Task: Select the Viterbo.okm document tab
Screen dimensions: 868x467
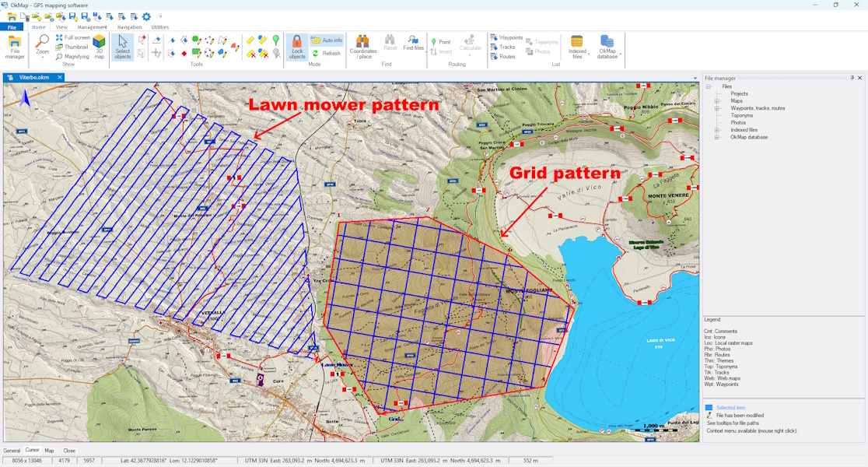Action: [x=33, y=78]
